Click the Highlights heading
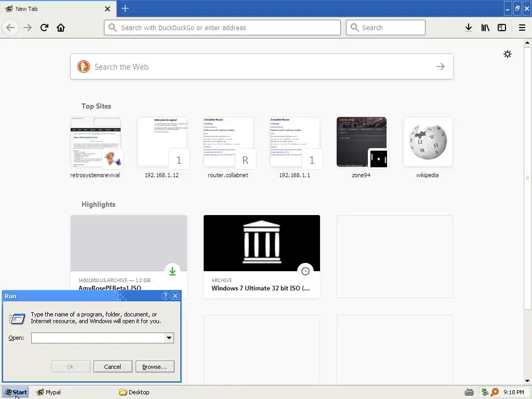This screenshot has height=399, width=532. pyautogui.click(x=98, y=204)
